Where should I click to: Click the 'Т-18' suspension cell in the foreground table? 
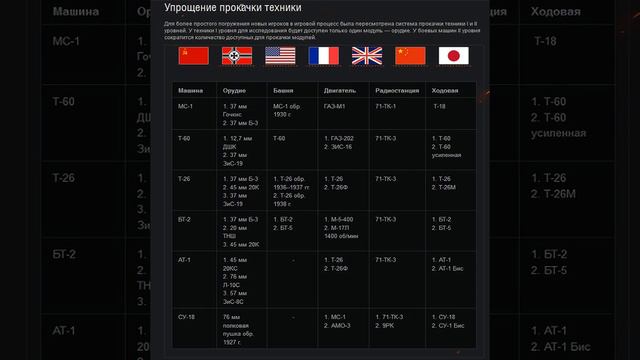[x=440, y=106]
